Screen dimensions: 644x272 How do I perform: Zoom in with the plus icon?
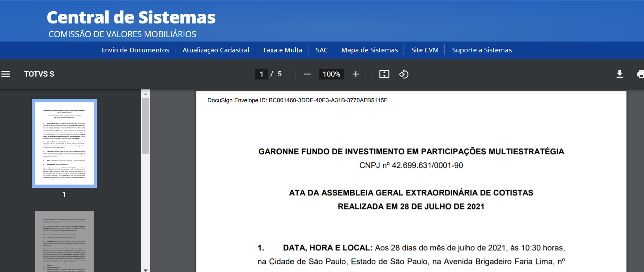356,74
